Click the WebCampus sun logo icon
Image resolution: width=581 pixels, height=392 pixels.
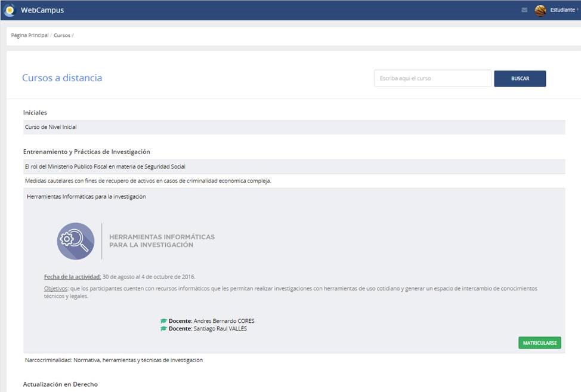point(10,10)
